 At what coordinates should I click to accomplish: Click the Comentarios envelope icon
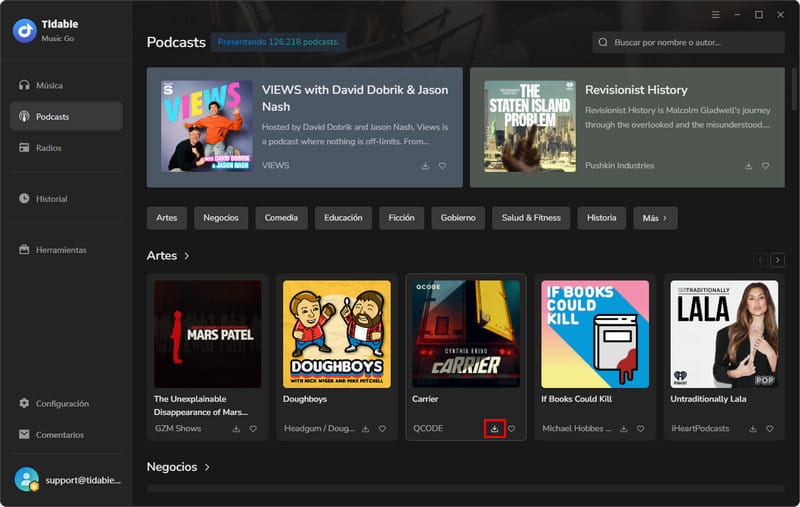click(24, 434)
